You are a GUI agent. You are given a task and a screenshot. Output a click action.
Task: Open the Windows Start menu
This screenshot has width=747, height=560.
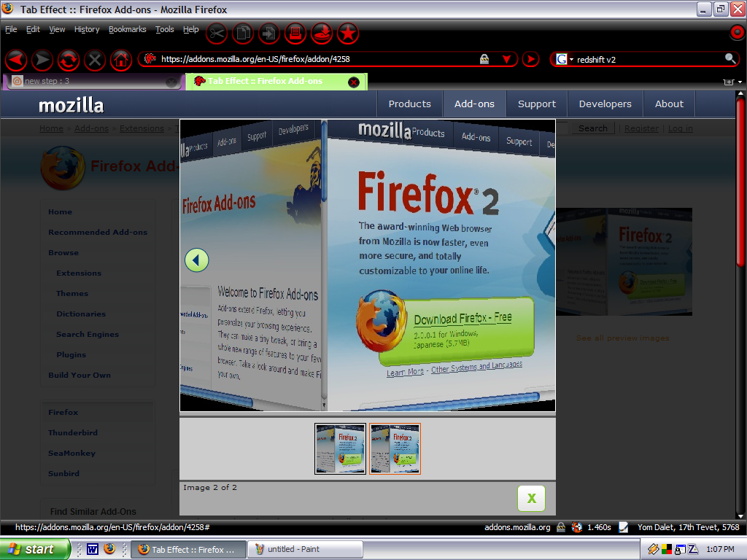pos(35,549)
